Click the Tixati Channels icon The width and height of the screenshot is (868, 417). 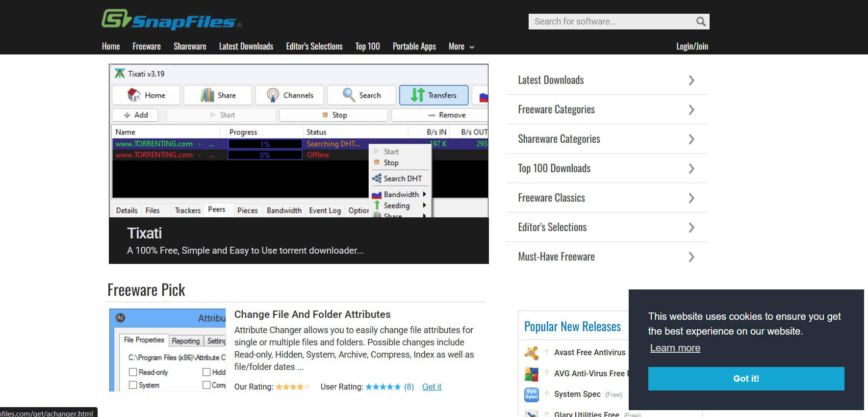pos(273,95)
